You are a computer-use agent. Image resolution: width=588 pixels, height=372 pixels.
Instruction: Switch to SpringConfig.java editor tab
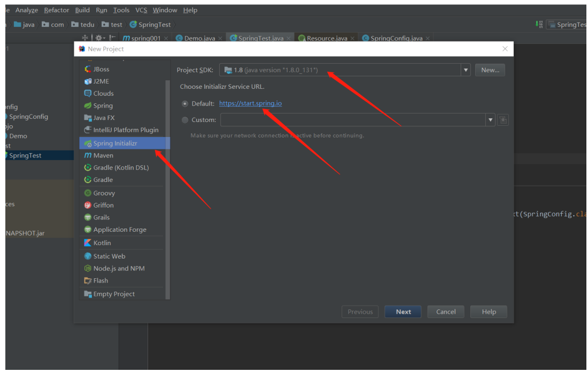(396, 38)
